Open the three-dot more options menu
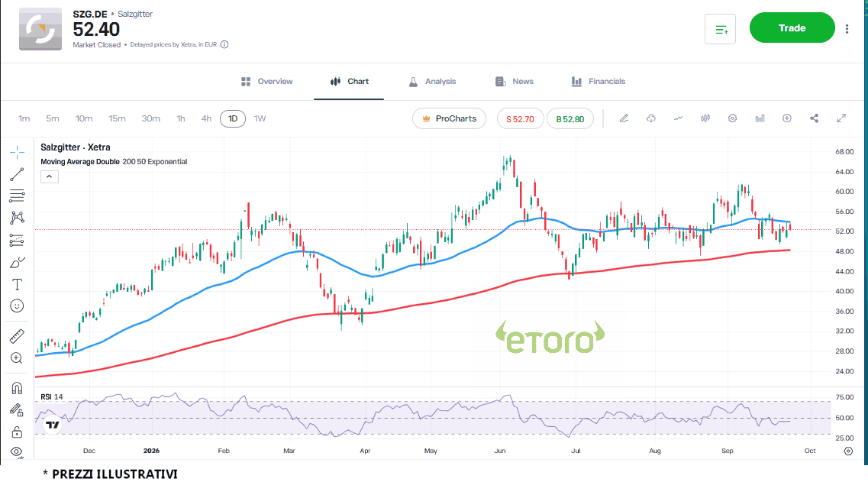The image size is (868, 482). 847,29
